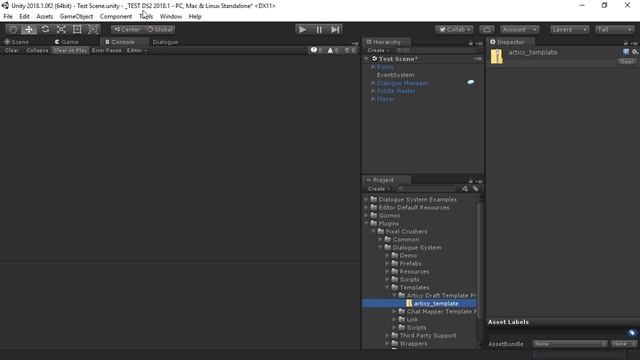Select the Scale tool
640x360 pixels.
click(x=61, y=29)
